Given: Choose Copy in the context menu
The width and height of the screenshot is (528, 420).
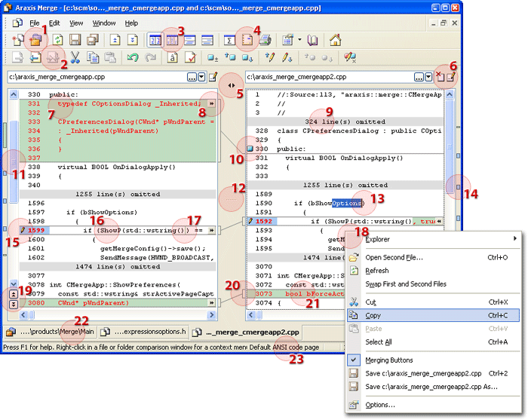Looking at the screenshot, I should point(434,315).
